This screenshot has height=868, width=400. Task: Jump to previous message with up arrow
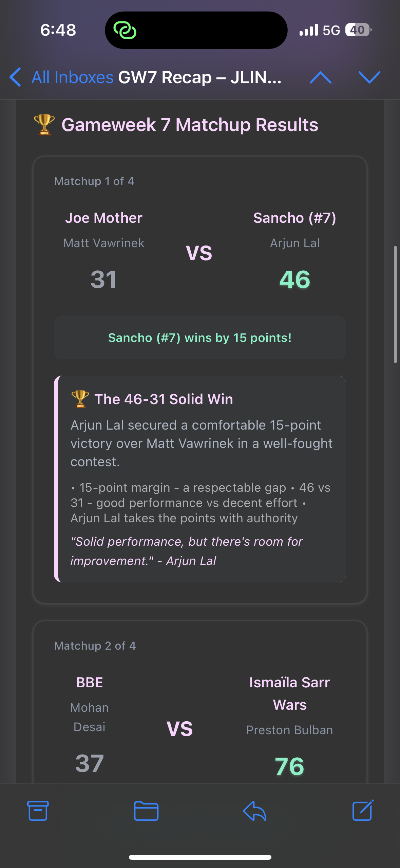tap(321, 77)
